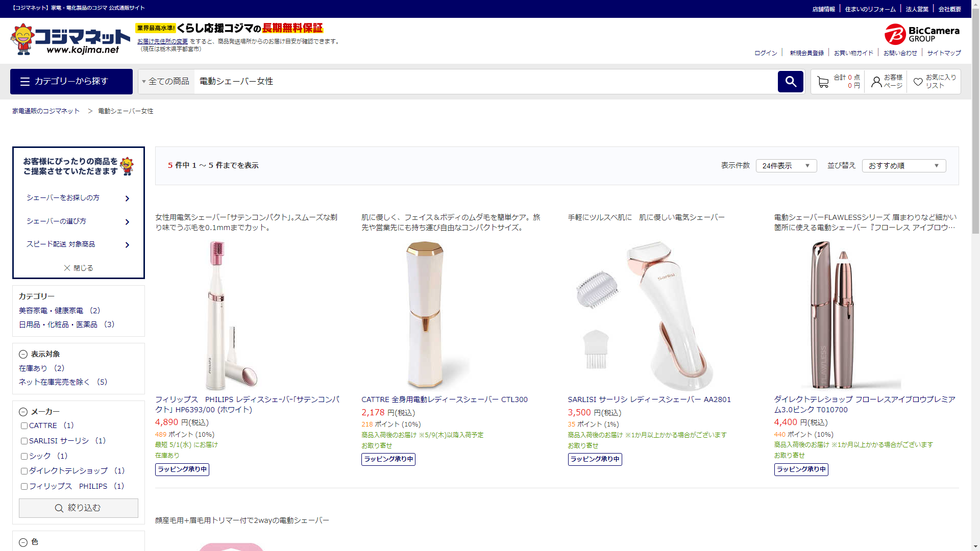Check the ダイレクトテレショップ checkbox
Viewport: 980px width, 551px height.
(24, 471)
